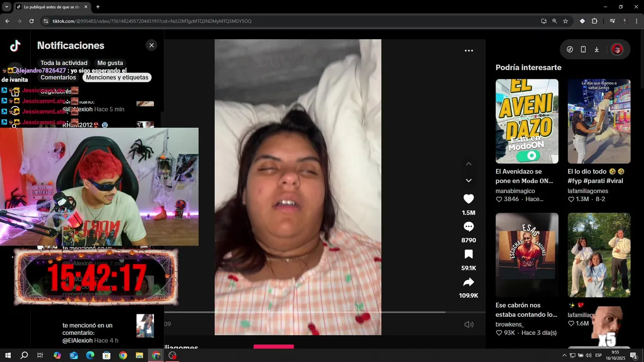Click the download app icon in TikTok header
644x362 pixels.
[597, 49]
